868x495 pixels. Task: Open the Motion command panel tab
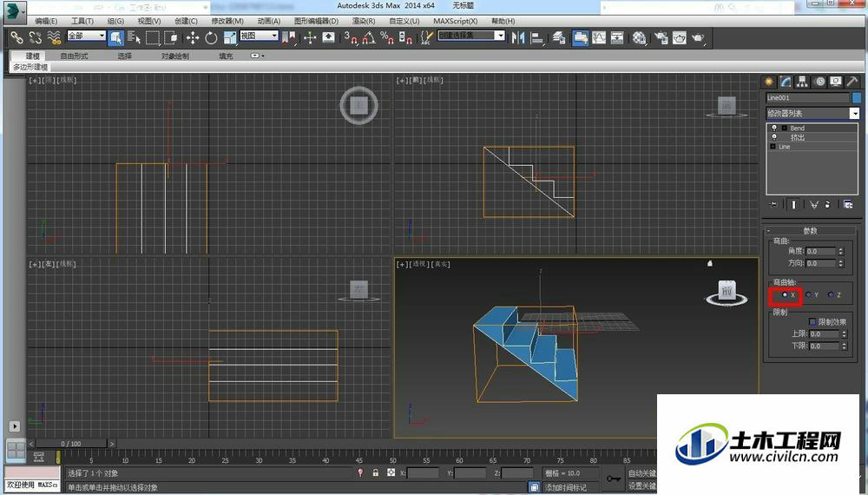coord(819,82)
